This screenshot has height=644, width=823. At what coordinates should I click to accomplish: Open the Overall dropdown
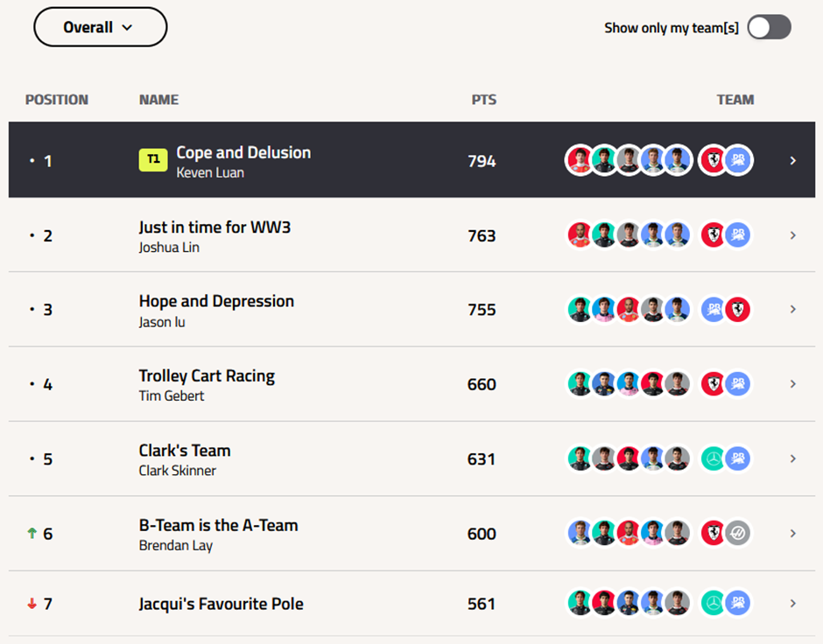[100, 27]
